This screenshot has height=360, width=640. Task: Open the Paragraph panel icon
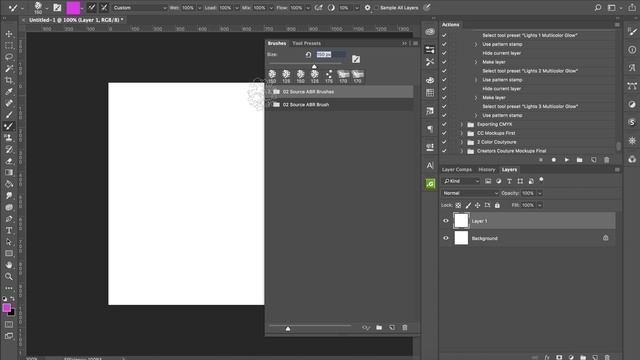[x=430, y=129]
